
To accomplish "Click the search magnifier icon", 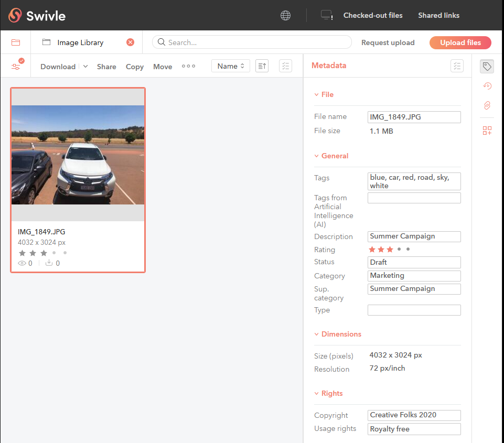I will [x=162, y=42].
